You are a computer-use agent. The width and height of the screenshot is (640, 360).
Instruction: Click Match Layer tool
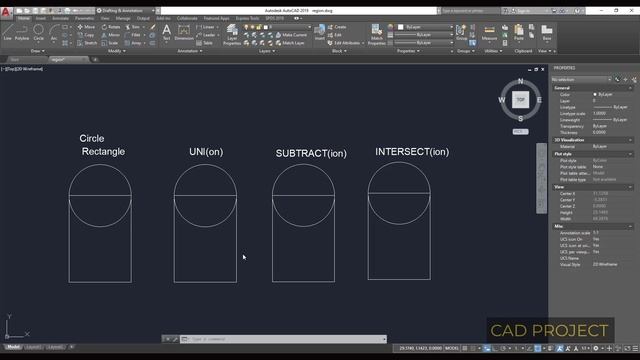tap(290, 43)
